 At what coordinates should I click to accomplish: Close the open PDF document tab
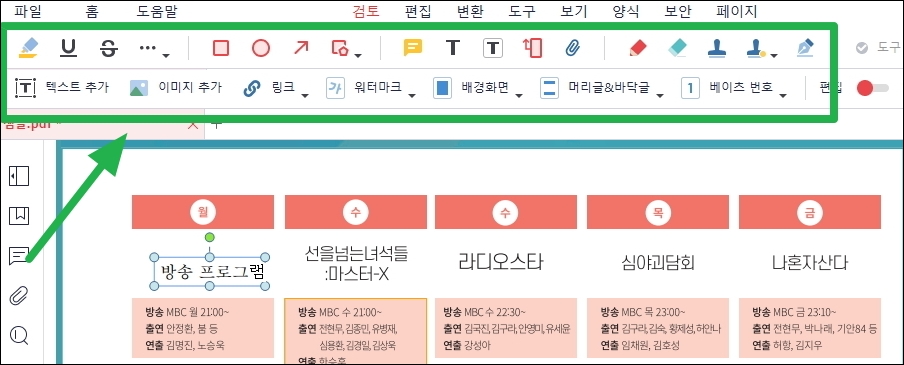(x=194, y=125)
